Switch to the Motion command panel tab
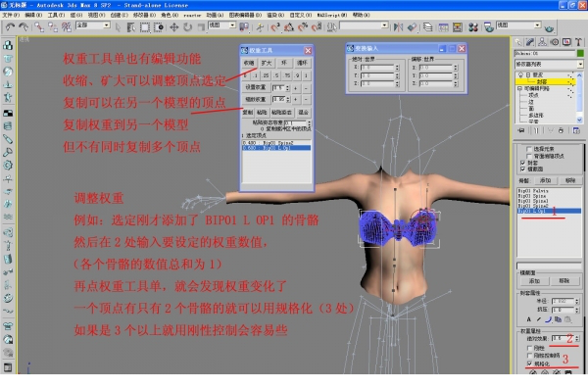Image resolution: width=588 pixels, height=389 pixels. pos(555,42)
